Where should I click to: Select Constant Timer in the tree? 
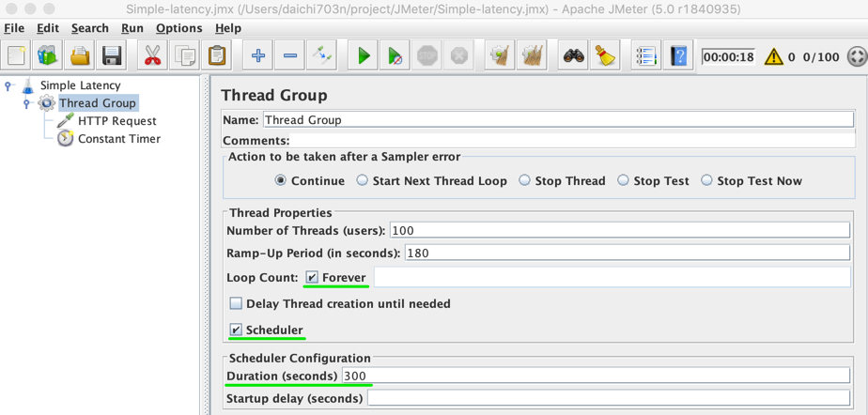(119, 139)
